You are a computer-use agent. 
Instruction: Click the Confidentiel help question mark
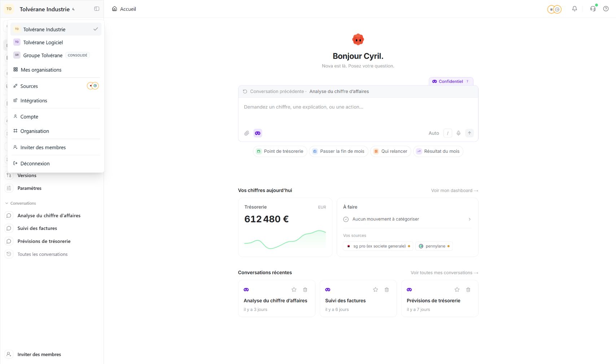tap(467, 81)
